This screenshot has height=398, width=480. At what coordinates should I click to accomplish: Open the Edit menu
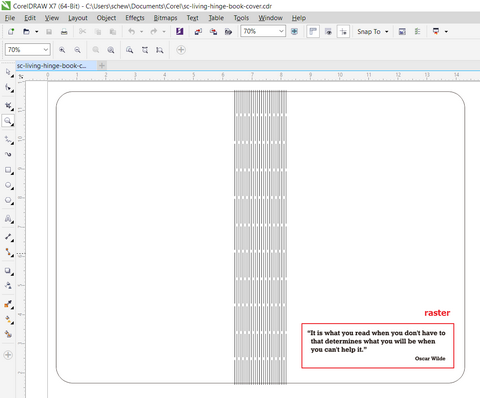pos(30,18)
